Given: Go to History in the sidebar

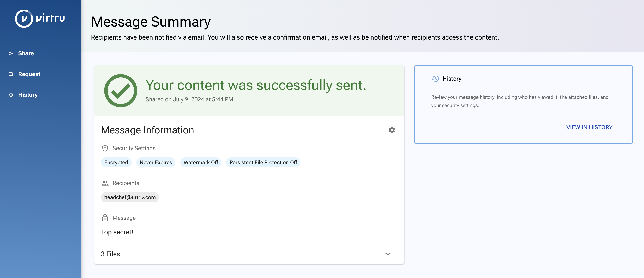Looking at the screenshot, I should (28, 95).
